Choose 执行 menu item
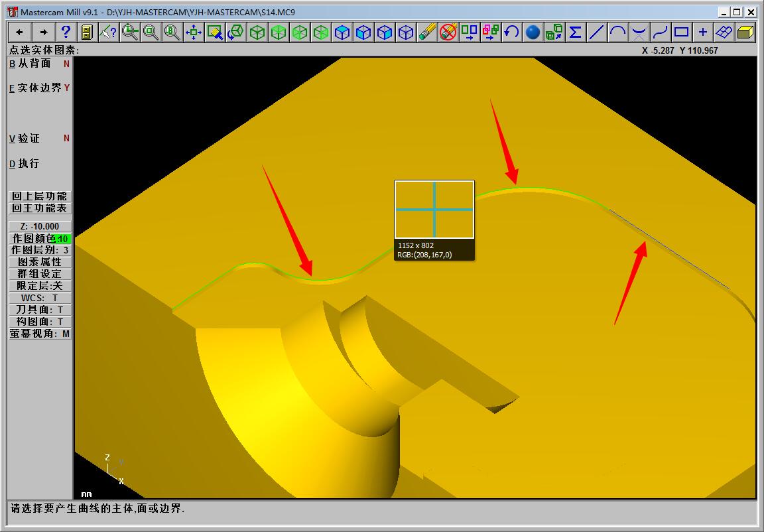Viewport: 764px width, 532px height. tap(25, 164)
